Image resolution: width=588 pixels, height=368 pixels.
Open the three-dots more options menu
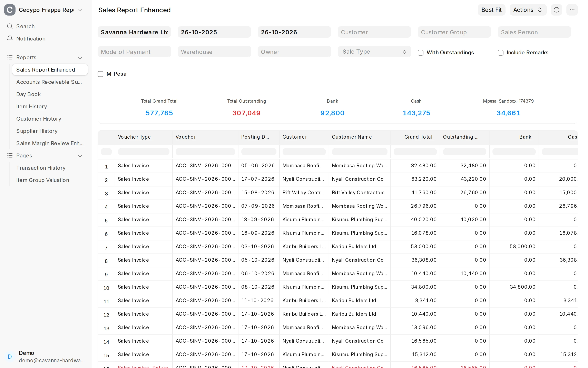[572, 10]
